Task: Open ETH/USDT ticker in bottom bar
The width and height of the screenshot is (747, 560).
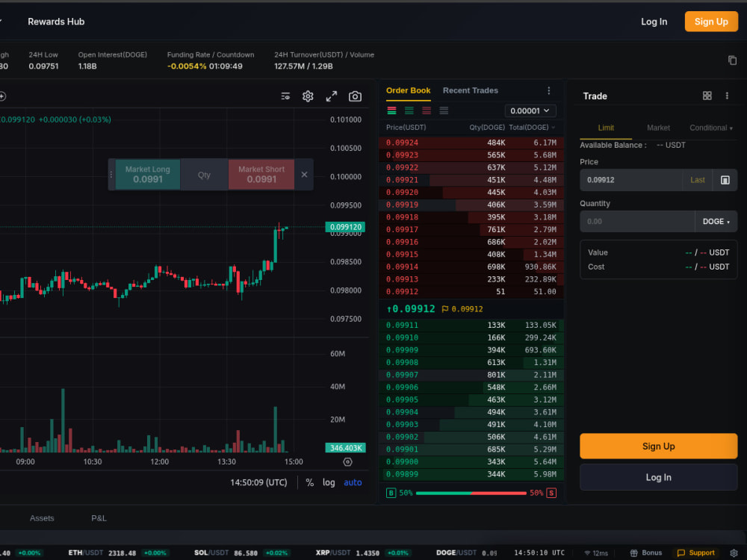Action: (117, 553)
